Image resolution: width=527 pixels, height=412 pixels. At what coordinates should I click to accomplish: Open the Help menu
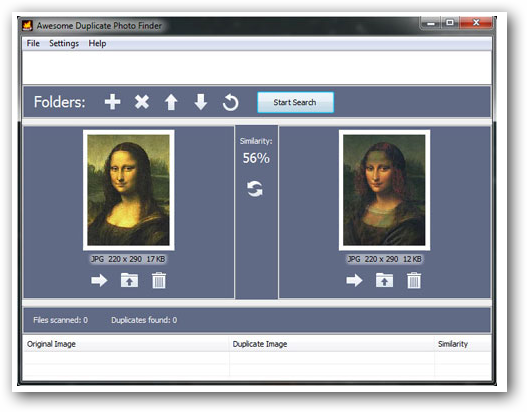[97, 43]
